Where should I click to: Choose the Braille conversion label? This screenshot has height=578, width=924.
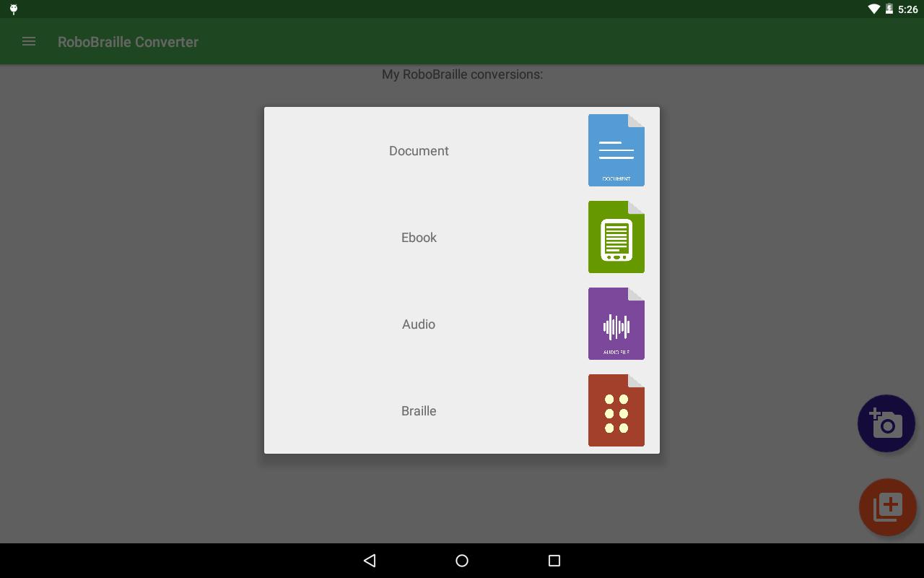coord(419,410)
